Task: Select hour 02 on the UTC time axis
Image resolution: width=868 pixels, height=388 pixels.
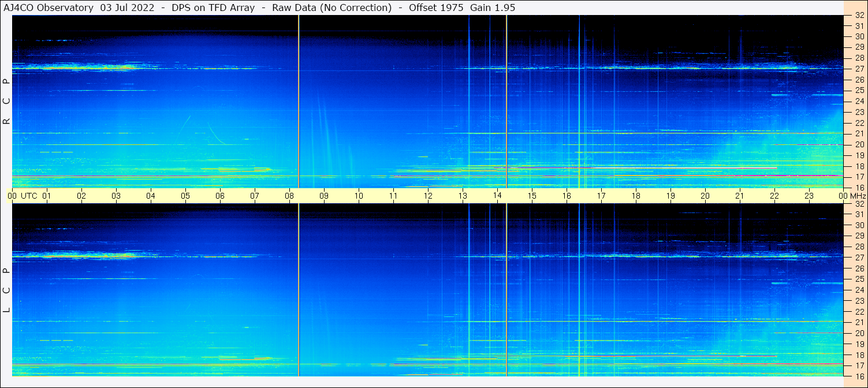Action: point(81,196)
